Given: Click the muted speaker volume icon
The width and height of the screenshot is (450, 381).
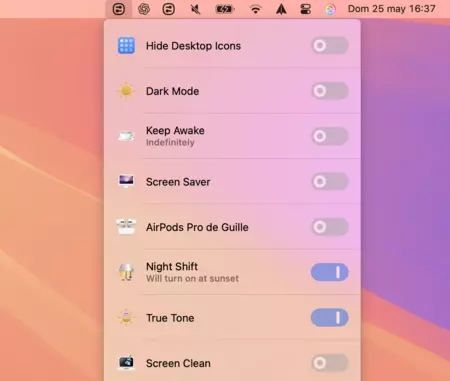Looking at the screenshot, I should tap(195, 9).
